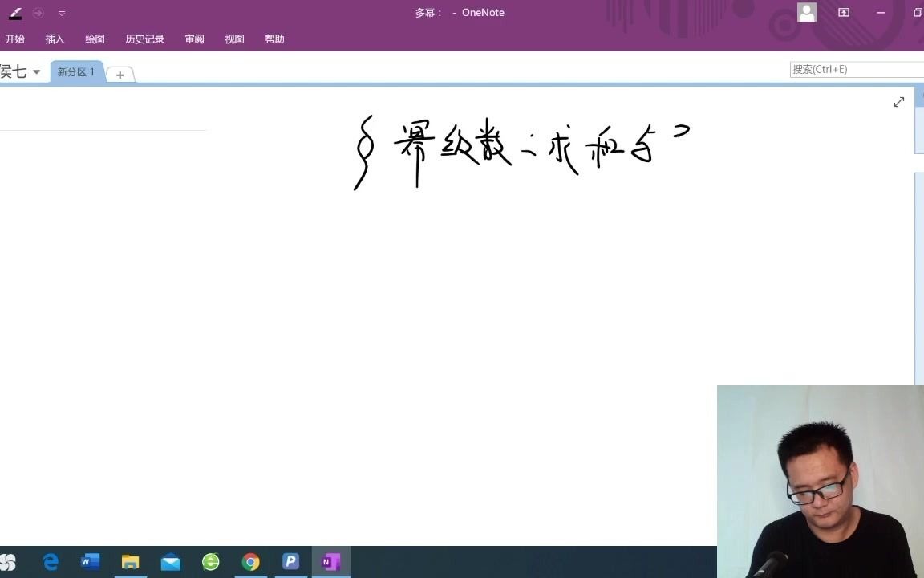924x578 pixels.
Task: Expand the 侯七 notebook dropdown
Action: pyautogui.click(x=36, y=71)
